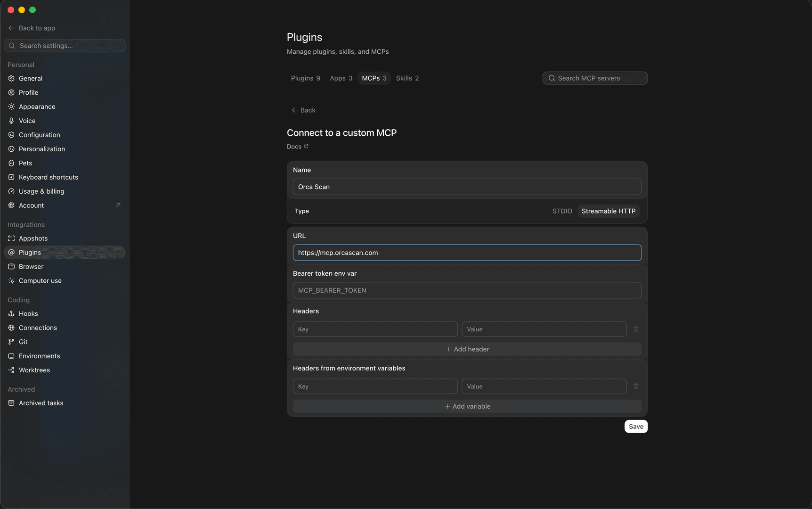
Task: Save the custom MCP
Action: pos(636,427)
